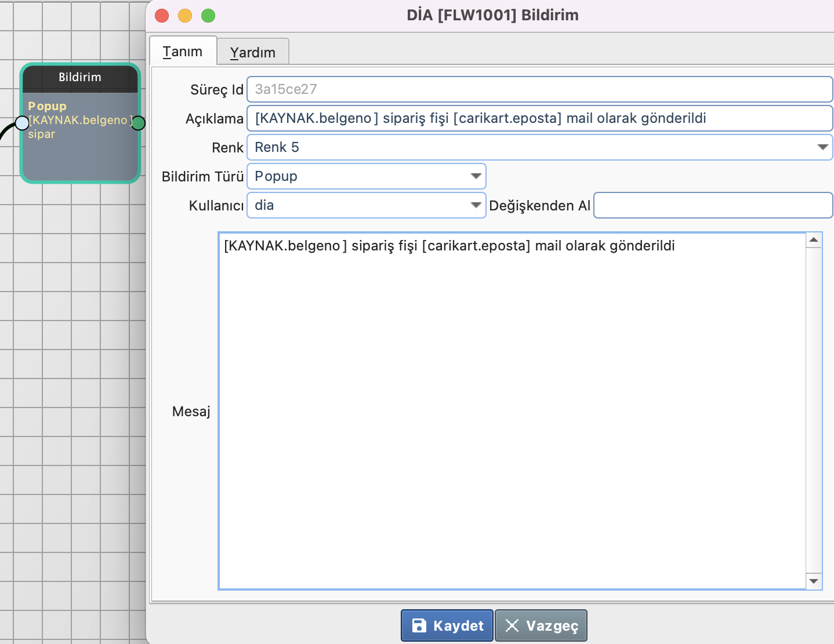The image size is (834, 644).
Task: Click the Kaydet save button
Action: tap(447, 625)
